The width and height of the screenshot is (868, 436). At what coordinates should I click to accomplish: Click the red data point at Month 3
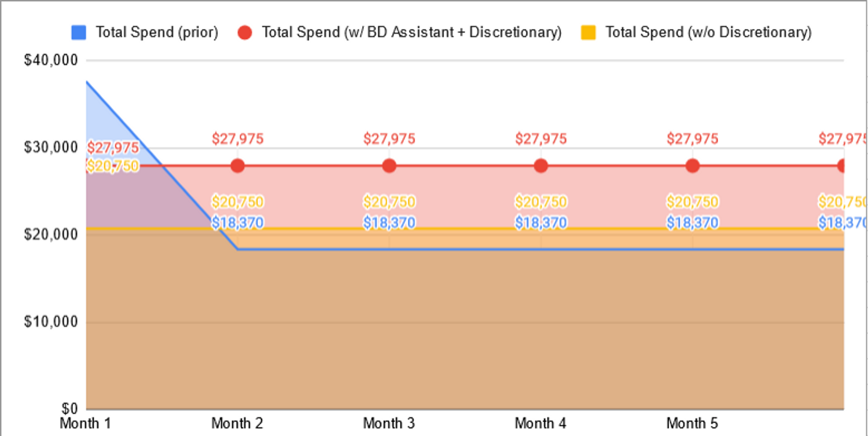tap(389, 166)
